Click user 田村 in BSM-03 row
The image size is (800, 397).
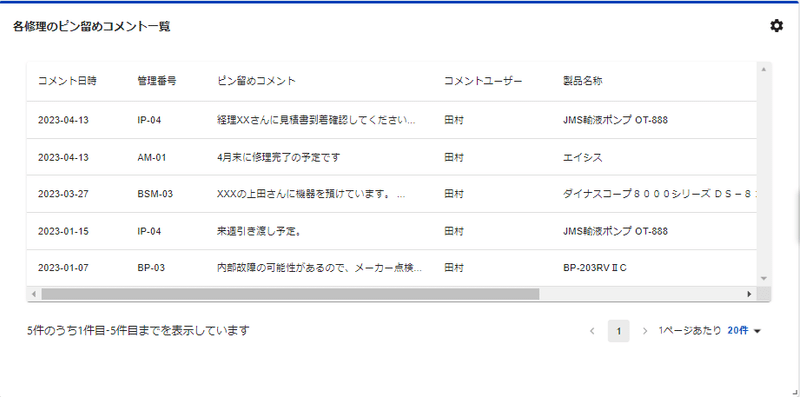[454, 194]
